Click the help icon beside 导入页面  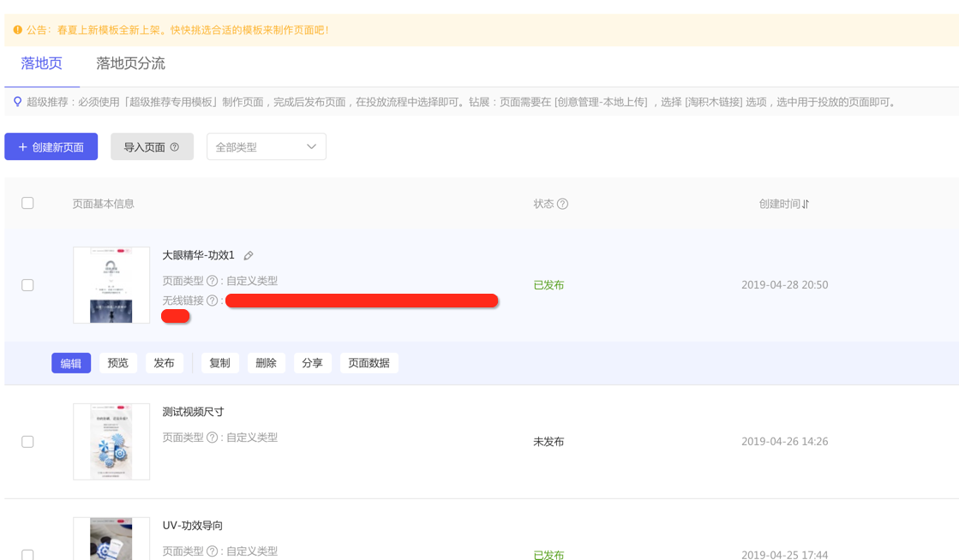174,146
